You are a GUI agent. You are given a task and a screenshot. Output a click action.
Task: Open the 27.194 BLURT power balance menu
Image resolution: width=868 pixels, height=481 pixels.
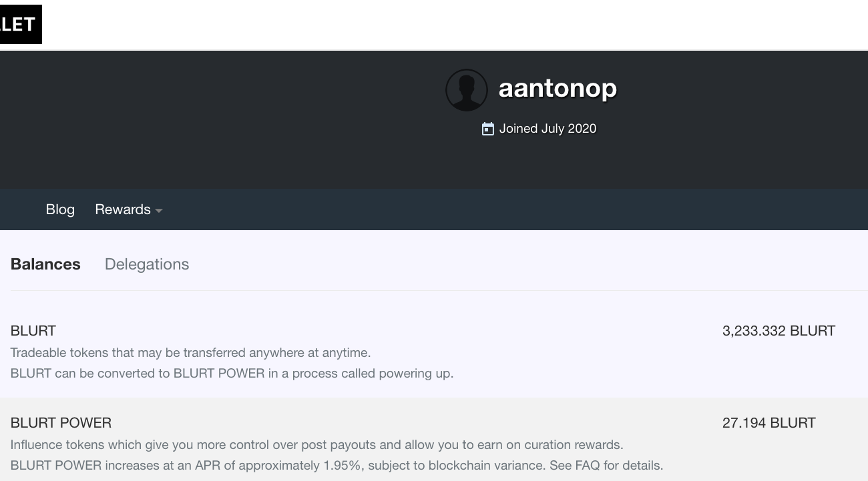(x=769, y=423)
